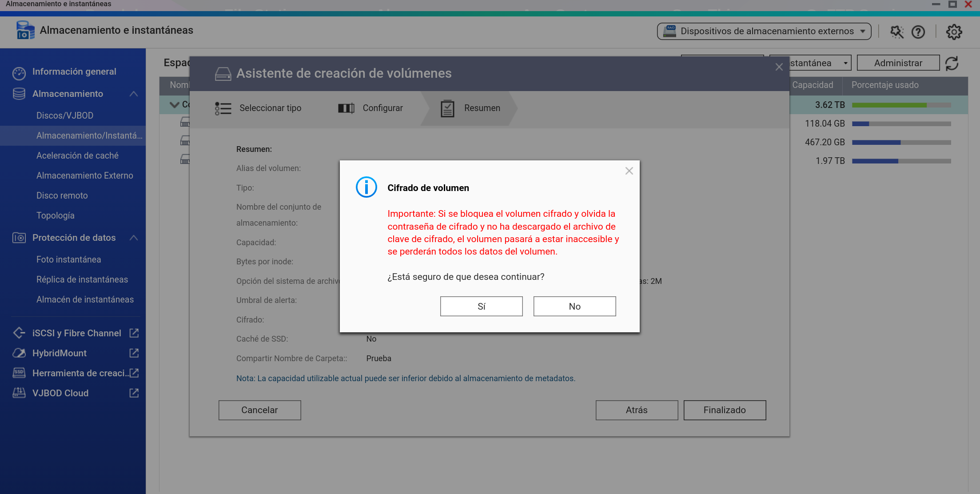Open Aceleración de caché menu item
This screenshot has width=980, height=494.
(77, 155)
